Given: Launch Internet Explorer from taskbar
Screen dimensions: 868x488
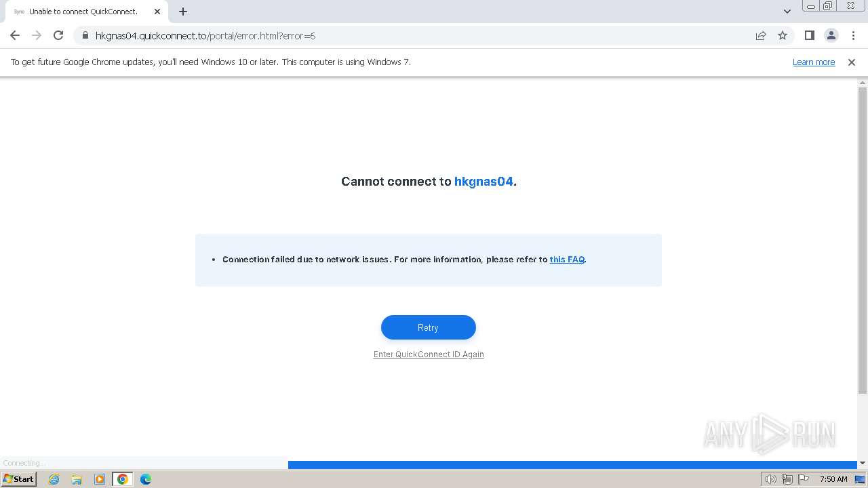Looking at the screenshot, I should pyautogui.click(x=54, y=479).
